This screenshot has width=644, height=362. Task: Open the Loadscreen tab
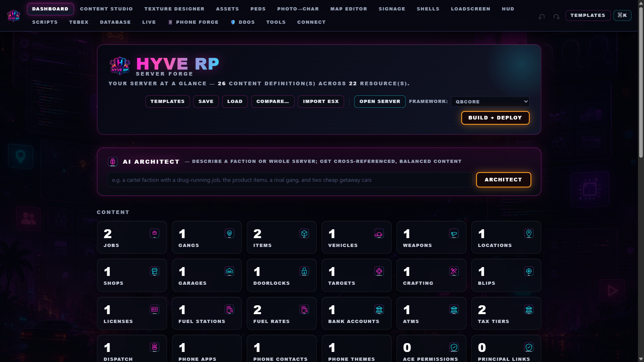click(x=471, y=9)
